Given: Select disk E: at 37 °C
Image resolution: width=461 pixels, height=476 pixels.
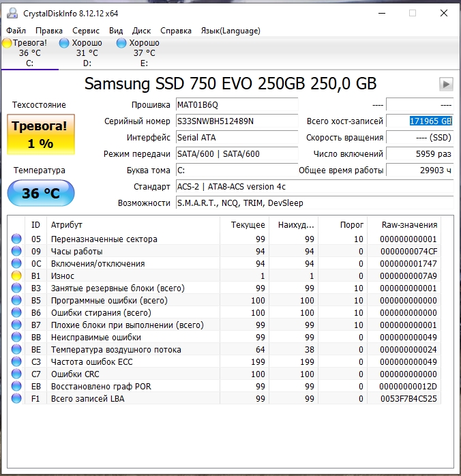Looking at the screenshot, I should tap(144, 53).
